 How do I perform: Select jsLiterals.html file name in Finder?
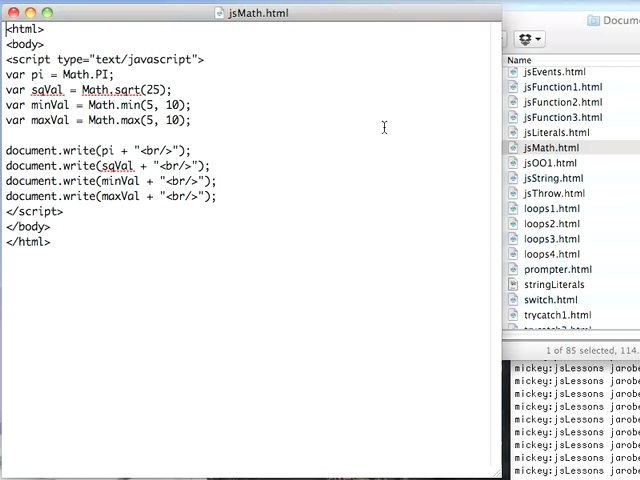(x=557, y=133)
